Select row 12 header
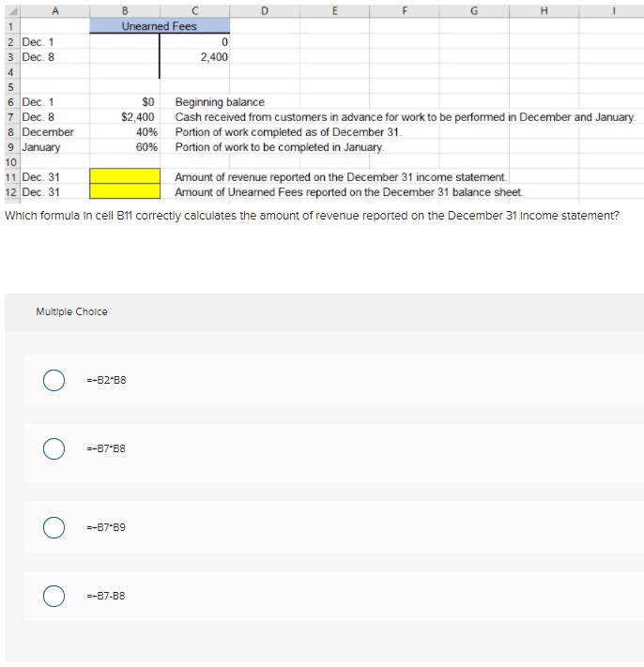This screenshot has width=644, height=667. (12, 192)
